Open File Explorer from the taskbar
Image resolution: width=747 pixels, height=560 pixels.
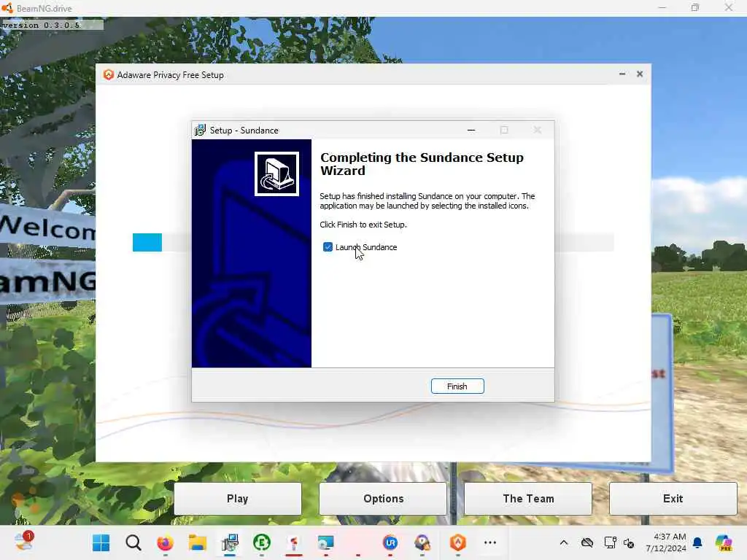coord(197,542)
